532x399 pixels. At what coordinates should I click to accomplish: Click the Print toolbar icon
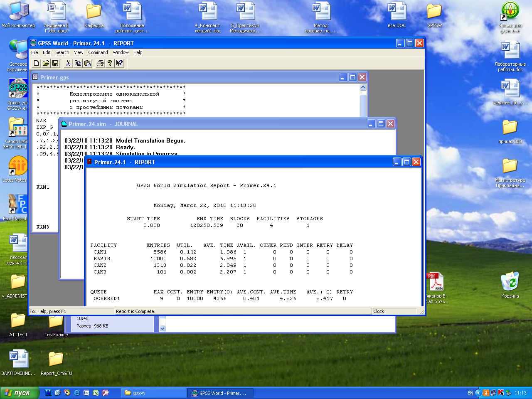click(x=100, y=63)
